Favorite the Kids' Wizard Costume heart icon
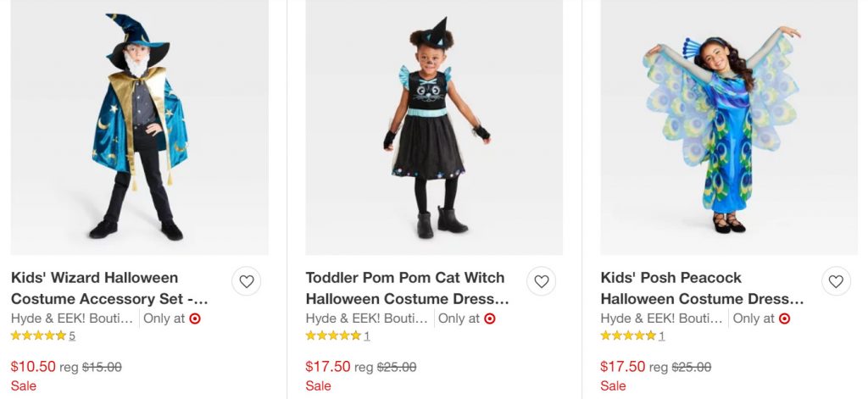Image resolution: width=868 pixels, height=399 pixels. click(246, 281)
